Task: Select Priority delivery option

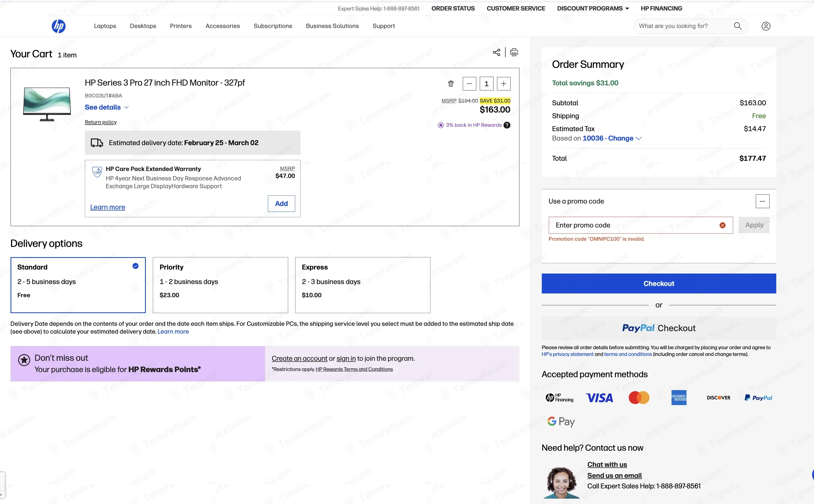Action: point(220,285)
